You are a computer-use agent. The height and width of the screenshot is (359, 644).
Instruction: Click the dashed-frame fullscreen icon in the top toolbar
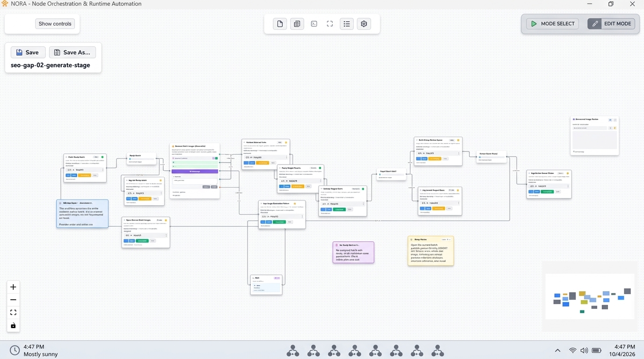tap(330, 24)
